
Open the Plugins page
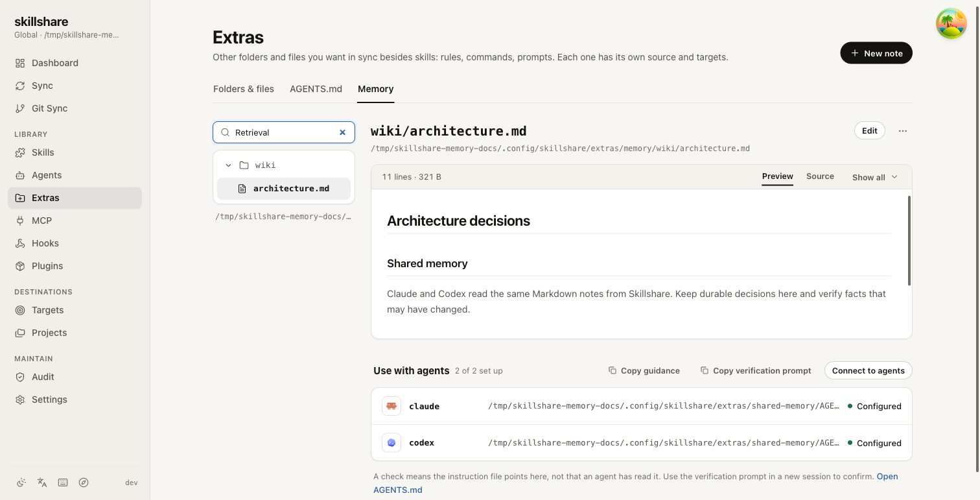[75, 266]
